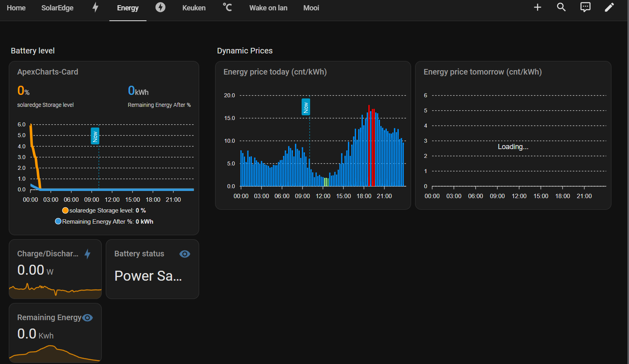Click the Charge/Discharge flash icon
Viewport: 629px width, 364px height.
coord(88,254)
